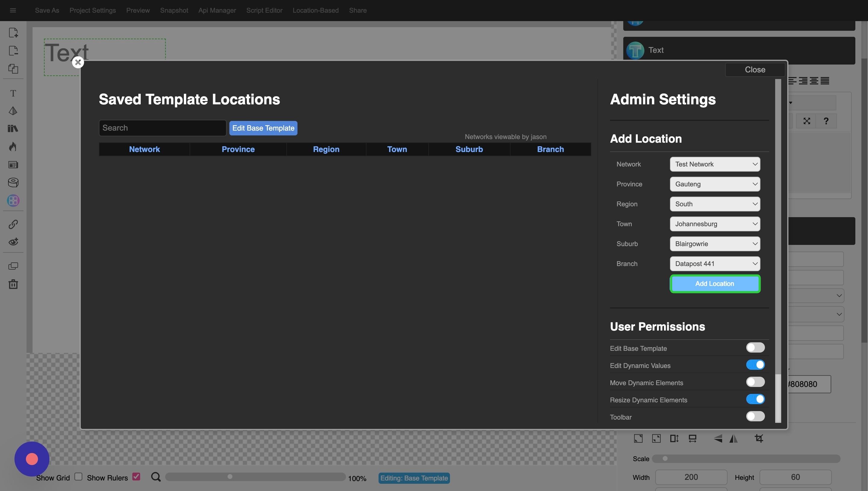Click the Edit Base Template blue button
This screenshot has height=491, width=868.
[263, 128]
